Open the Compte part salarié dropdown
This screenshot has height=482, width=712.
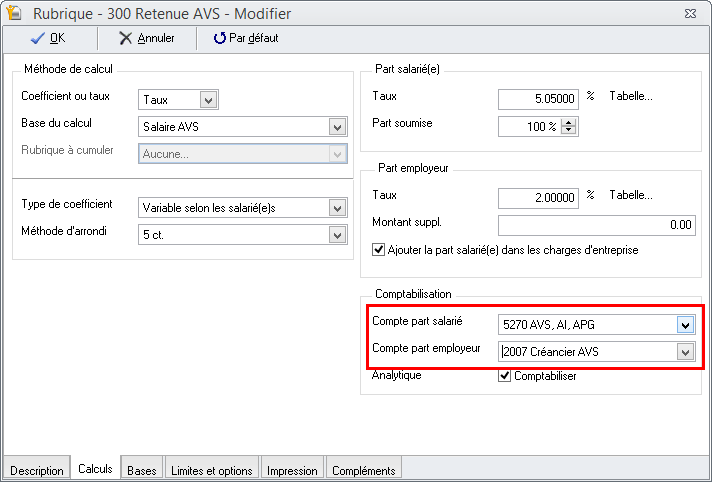685,324
